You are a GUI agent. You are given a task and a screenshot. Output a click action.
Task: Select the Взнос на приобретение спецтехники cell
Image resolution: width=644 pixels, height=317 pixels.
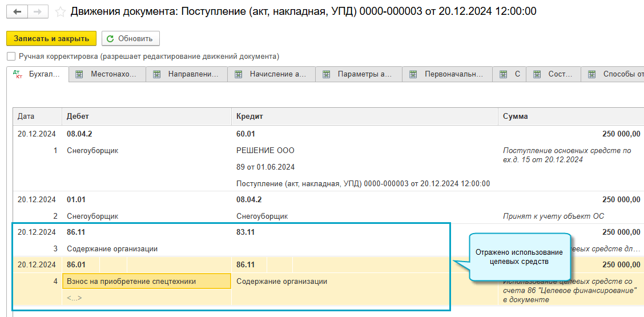146,281
